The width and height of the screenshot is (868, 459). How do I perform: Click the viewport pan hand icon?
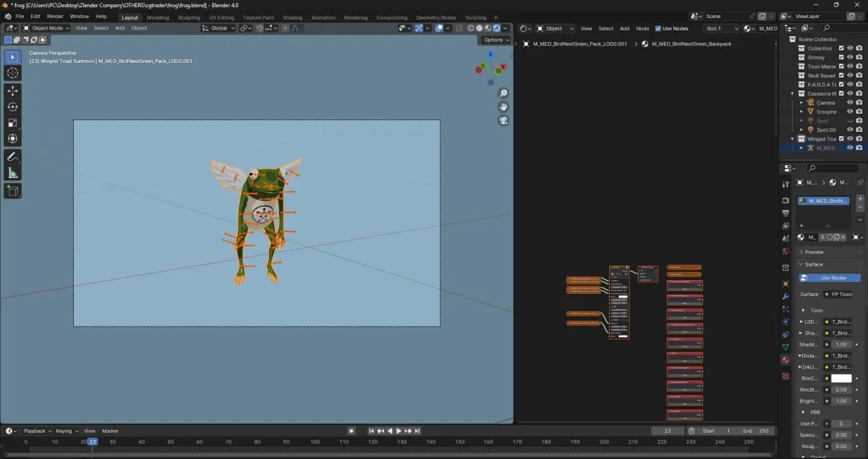coord(503,106)
